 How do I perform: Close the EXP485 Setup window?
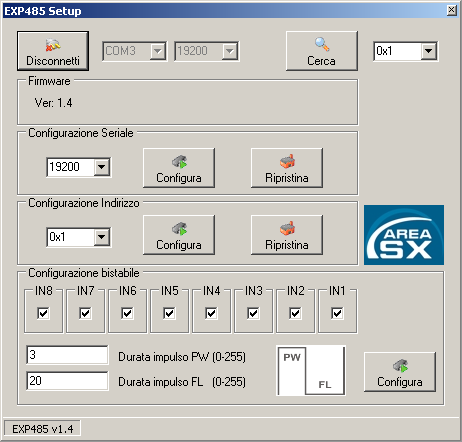(452, 10)
